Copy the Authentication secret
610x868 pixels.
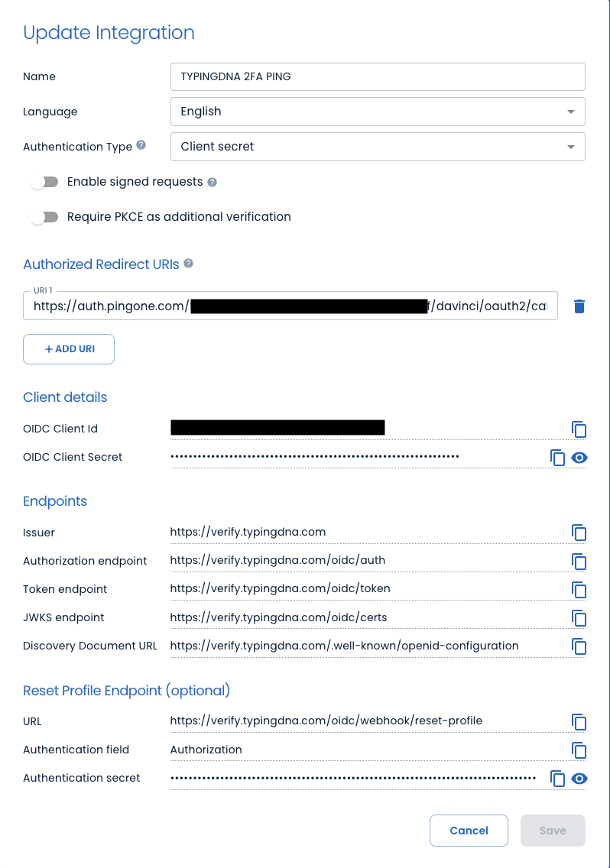(557, 779)
